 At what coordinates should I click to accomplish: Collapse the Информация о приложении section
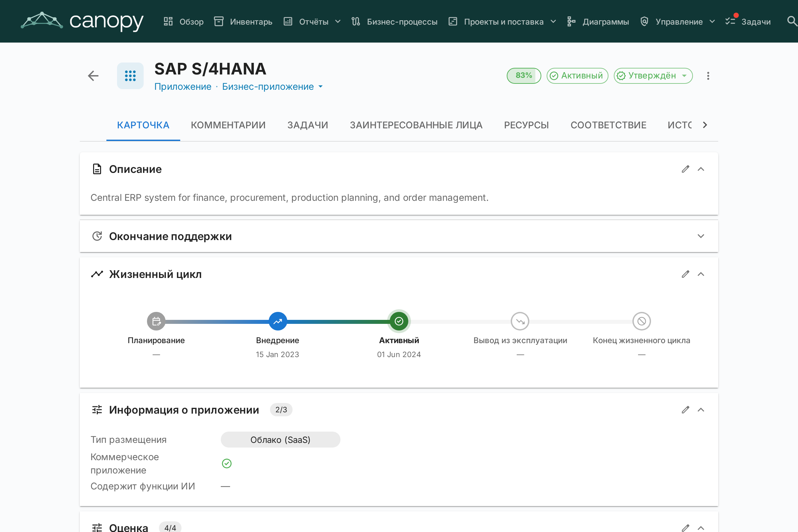[701, 410]
